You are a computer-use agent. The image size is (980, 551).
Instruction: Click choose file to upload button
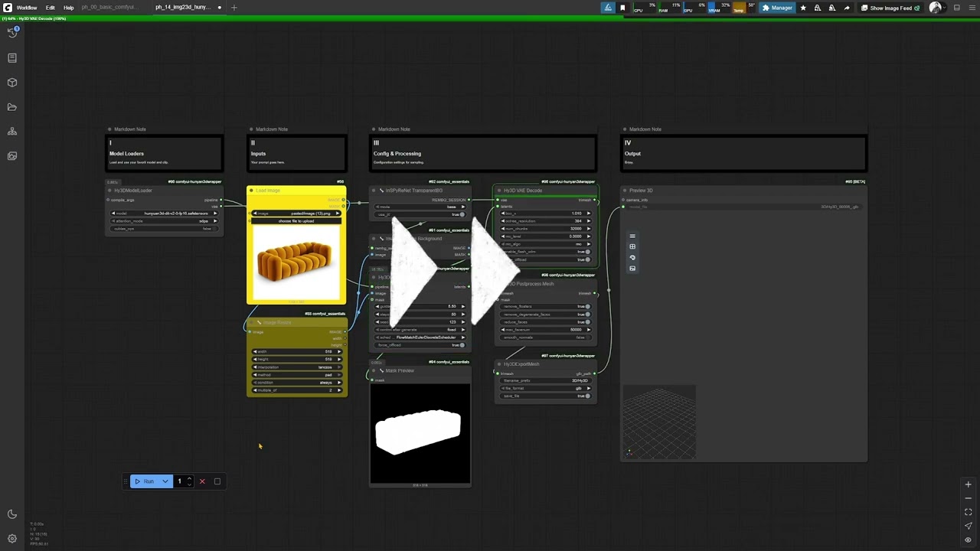pos(297,221)
